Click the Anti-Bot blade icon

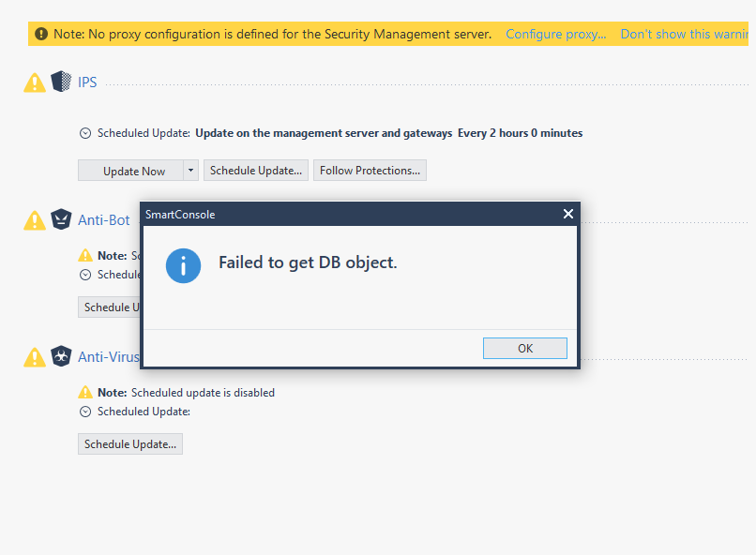[61, 220]
